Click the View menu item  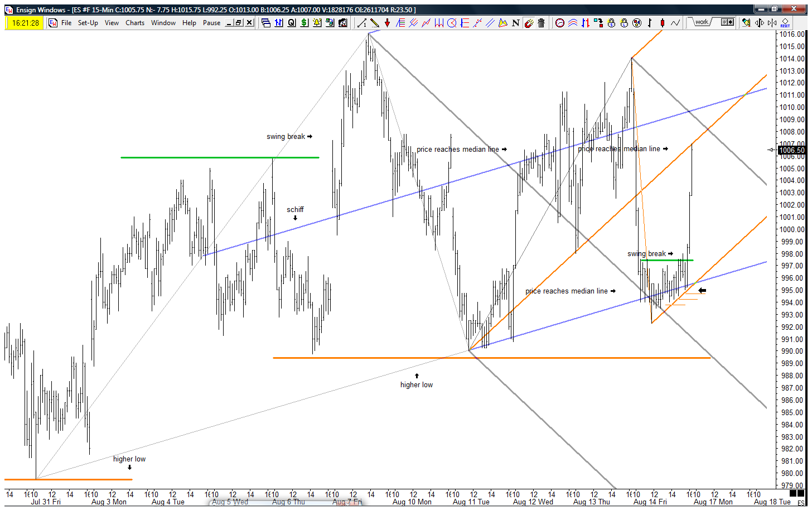click(x=112, y=23)
